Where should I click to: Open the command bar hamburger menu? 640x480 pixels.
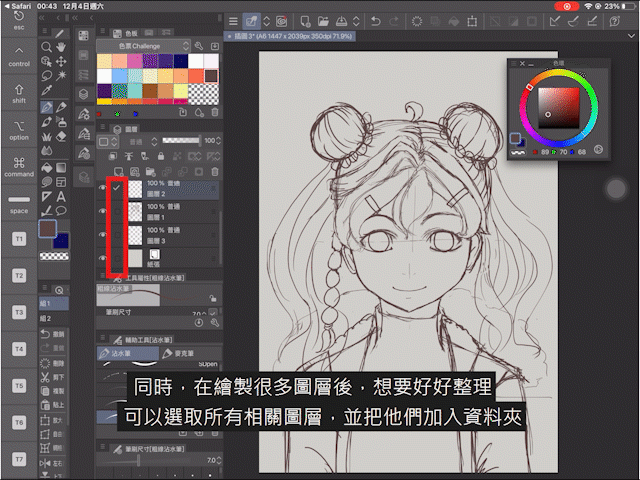(233, 21)
